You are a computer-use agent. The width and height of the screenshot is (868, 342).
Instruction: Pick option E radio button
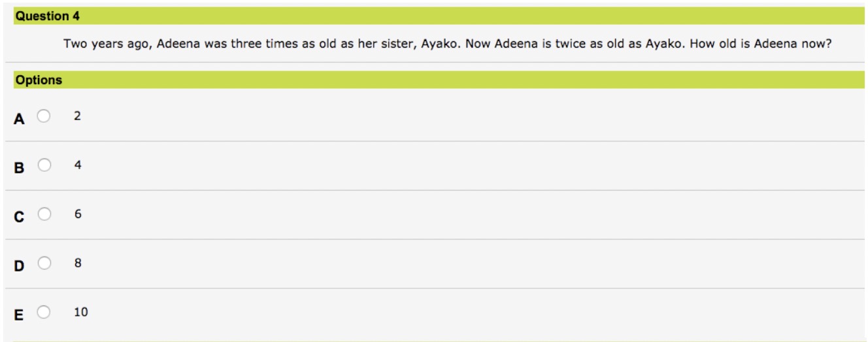point(43,313)
